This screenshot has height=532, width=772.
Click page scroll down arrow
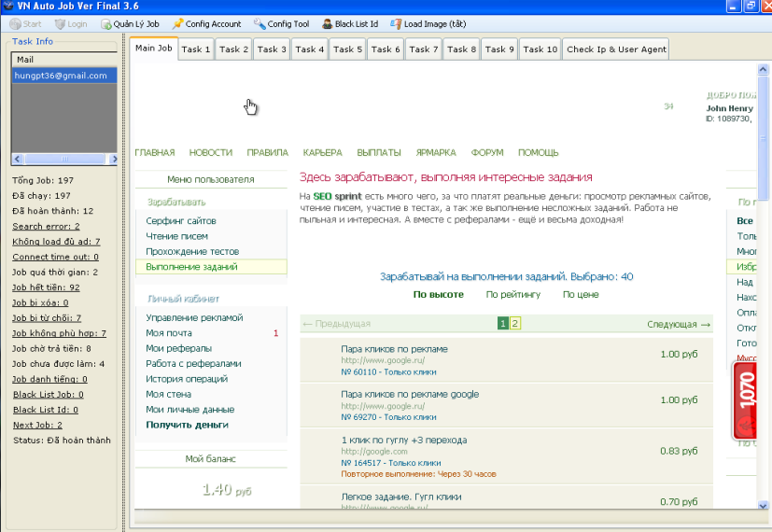pyautogui.click(x=763, y=505)
